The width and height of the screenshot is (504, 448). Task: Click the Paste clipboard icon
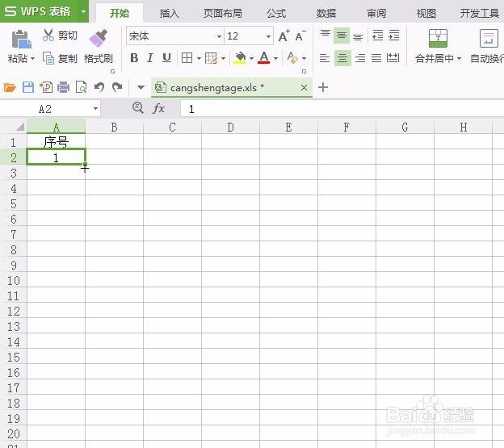[x=22, y=40]
